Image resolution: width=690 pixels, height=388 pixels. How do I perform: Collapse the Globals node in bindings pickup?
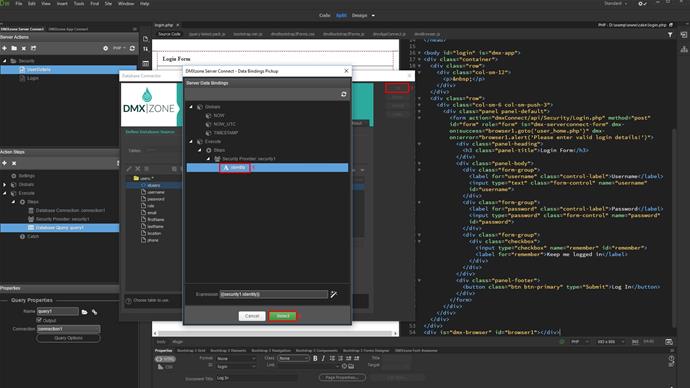191,107
